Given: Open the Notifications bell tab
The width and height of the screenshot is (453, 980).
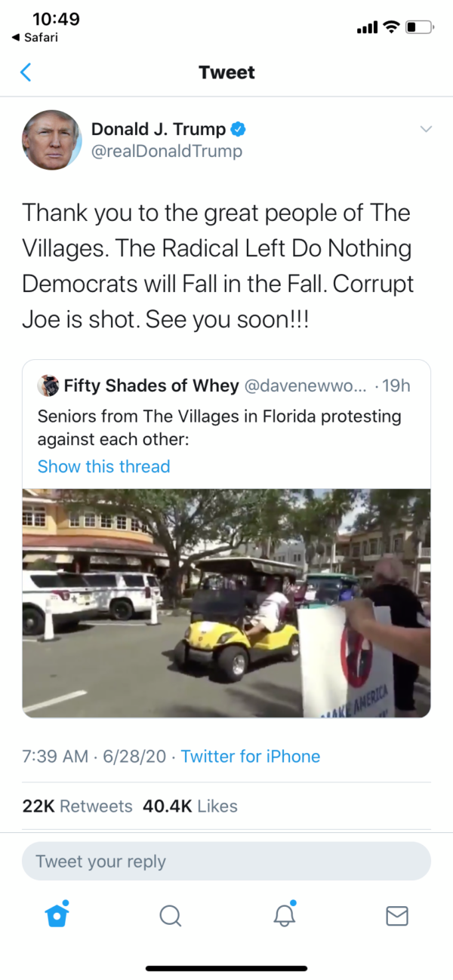Looking at the screenshot, I should pos(284,914).
